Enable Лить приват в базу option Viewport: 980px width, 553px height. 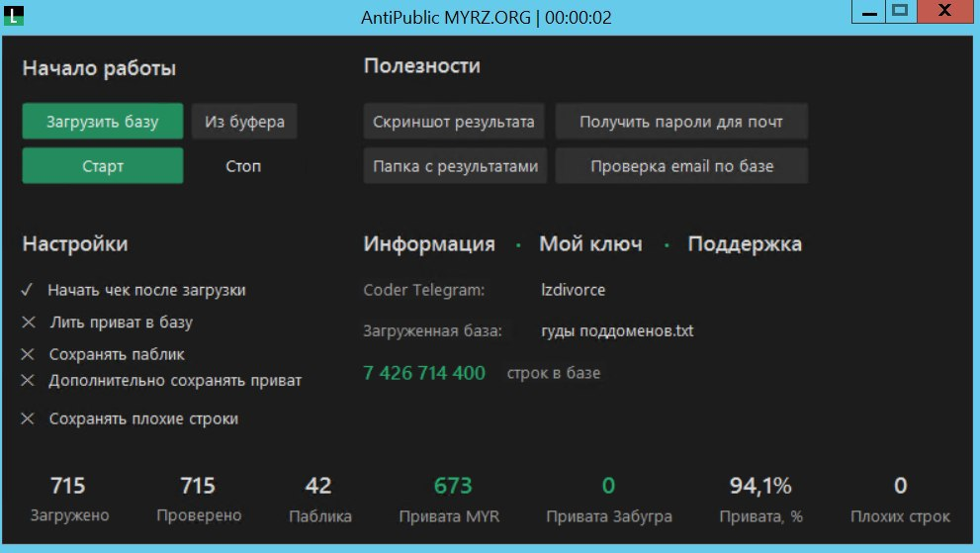[107, 323]
